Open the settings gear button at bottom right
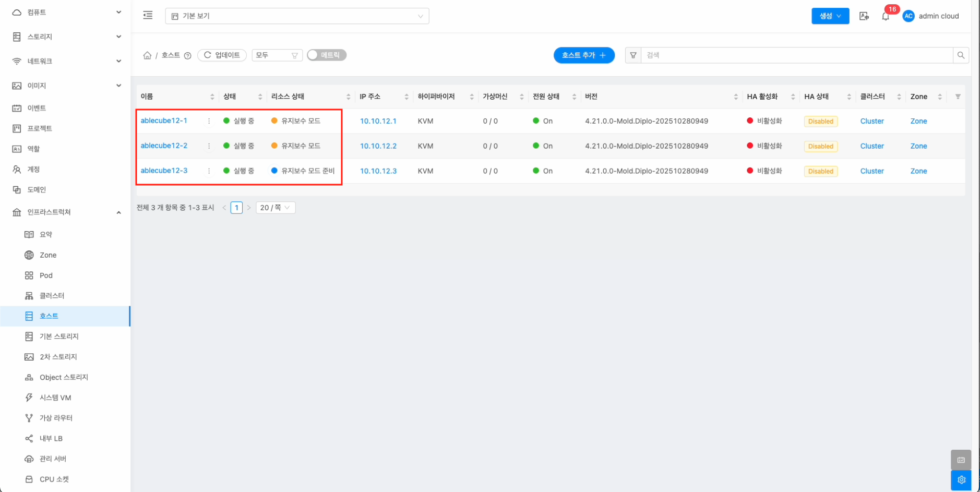This screenshot has width=980, height=492. 961,480
